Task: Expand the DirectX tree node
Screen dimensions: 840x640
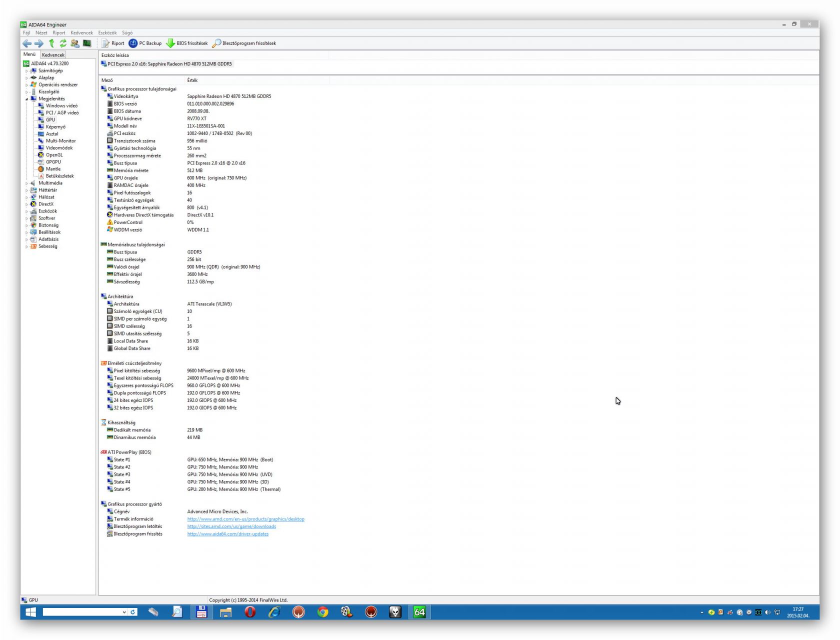Action: [x=27, y=204]
